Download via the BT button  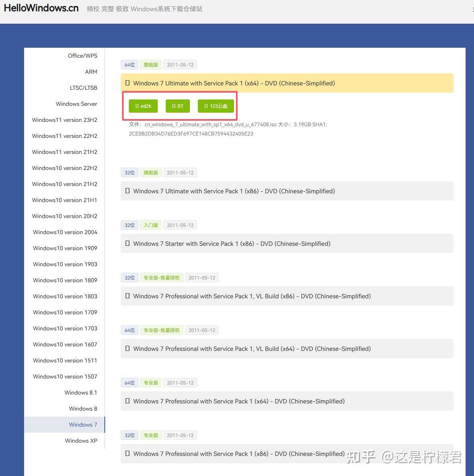[x=178, y=106]
